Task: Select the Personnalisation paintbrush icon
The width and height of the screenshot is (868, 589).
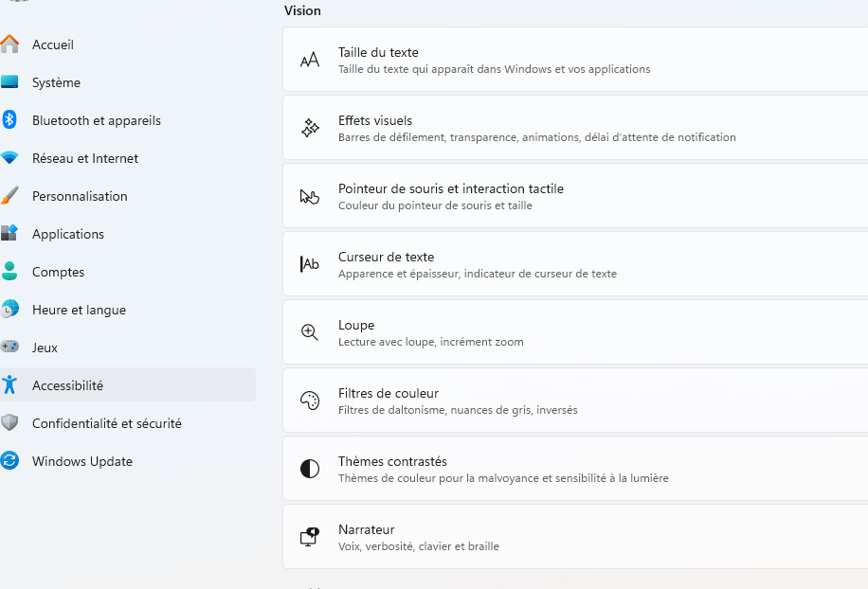Action: click(9, 196)
